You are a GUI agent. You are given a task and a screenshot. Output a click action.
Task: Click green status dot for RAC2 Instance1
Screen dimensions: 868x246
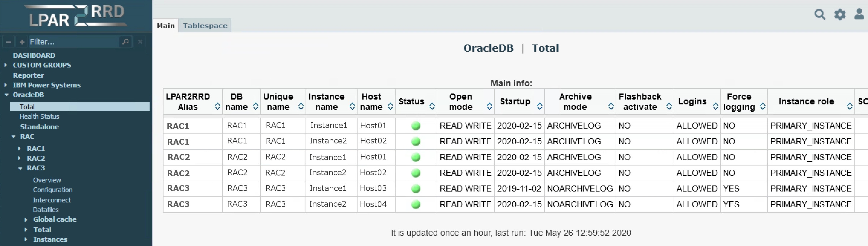click(x=416, y=157)
